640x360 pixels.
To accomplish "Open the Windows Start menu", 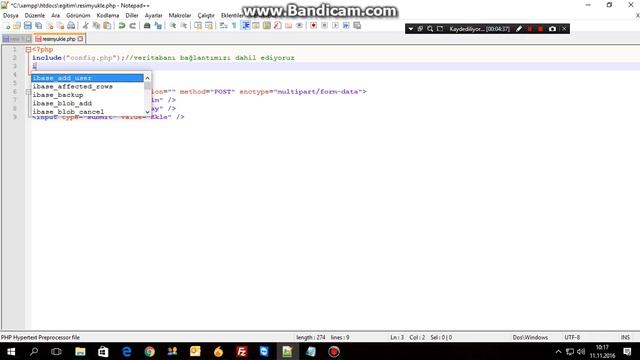I will pos(11,351).
